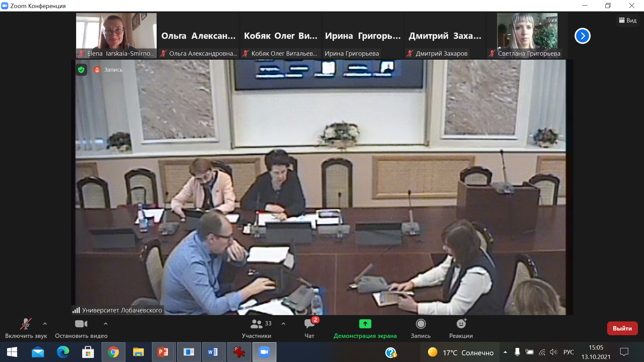This screenshot has height=362, width=644.
Task: Click battery tray icon
Action: (530, 352)
